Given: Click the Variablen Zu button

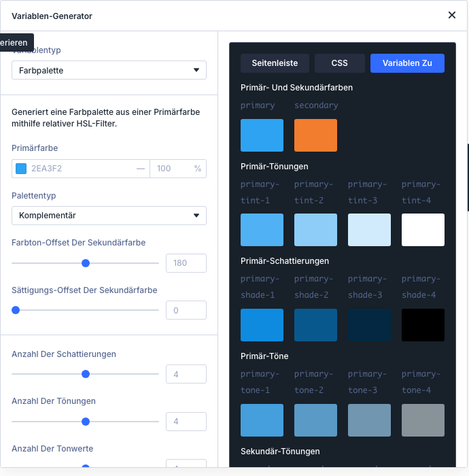Looking at the screenshot, I should (407, 63).
